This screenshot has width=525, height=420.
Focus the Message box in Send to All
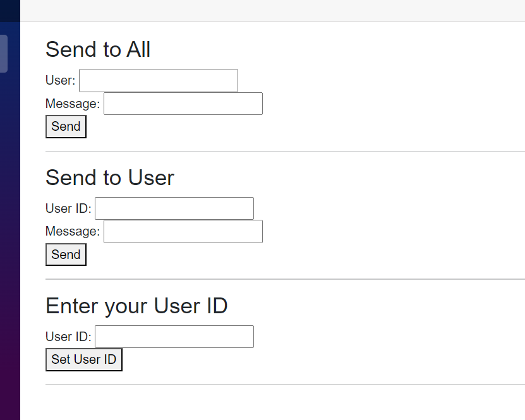(183, 104)
